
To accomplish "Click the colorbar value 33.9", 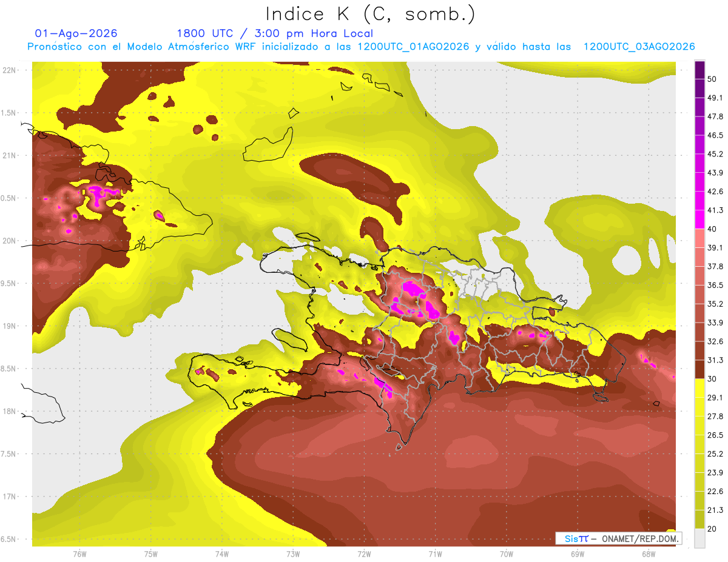I will 715,323.
